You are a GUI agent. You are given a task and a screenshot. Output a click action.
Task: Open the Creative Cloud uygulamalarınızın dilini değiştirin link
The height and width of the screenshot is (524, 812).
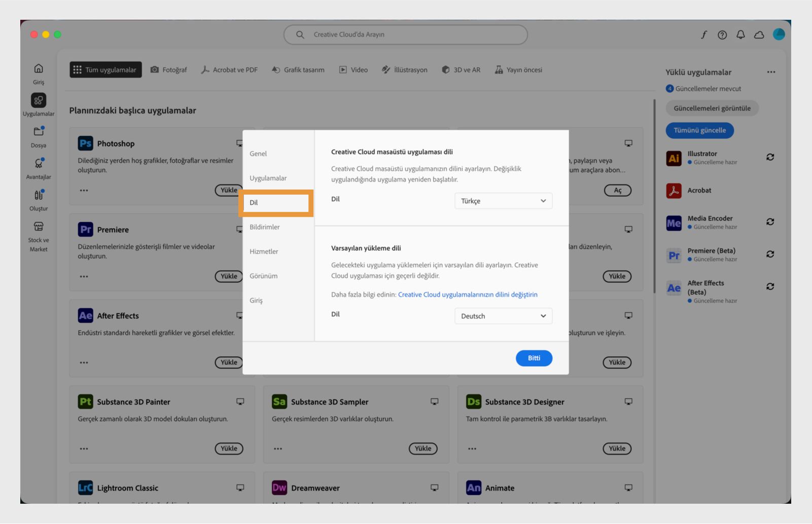coord(468,294)
